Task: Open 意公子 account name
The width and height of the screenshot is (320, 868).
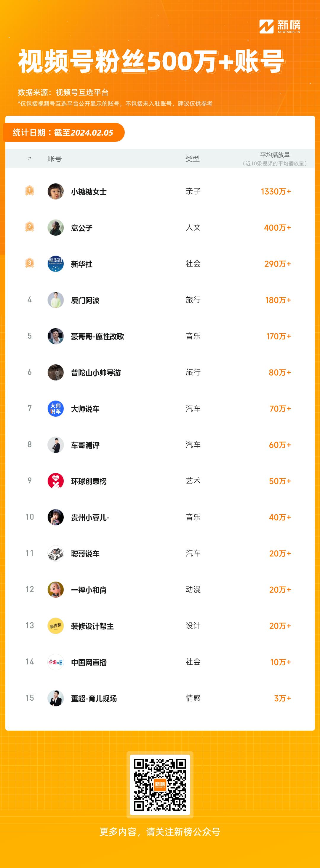Action: [81, 228]
